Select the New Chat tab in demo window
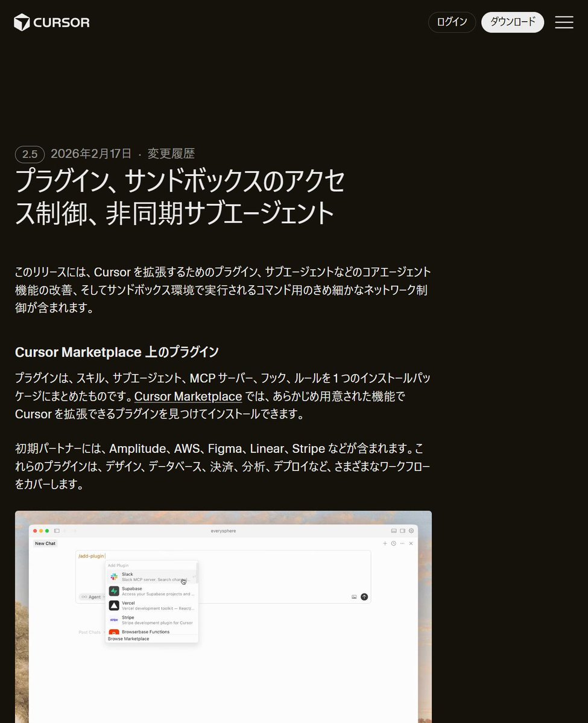This screenshot has height=723, width=588. pos(45,543)
